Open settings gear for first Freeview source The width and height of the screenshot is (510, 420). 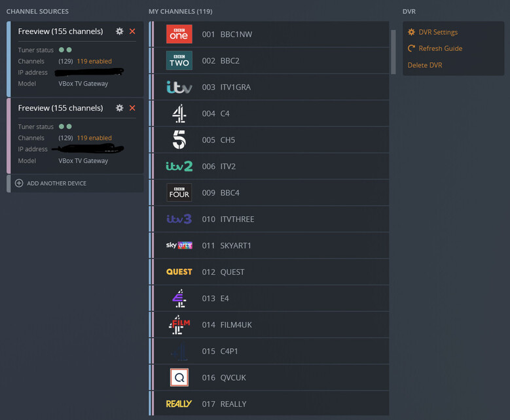point(119,31)
